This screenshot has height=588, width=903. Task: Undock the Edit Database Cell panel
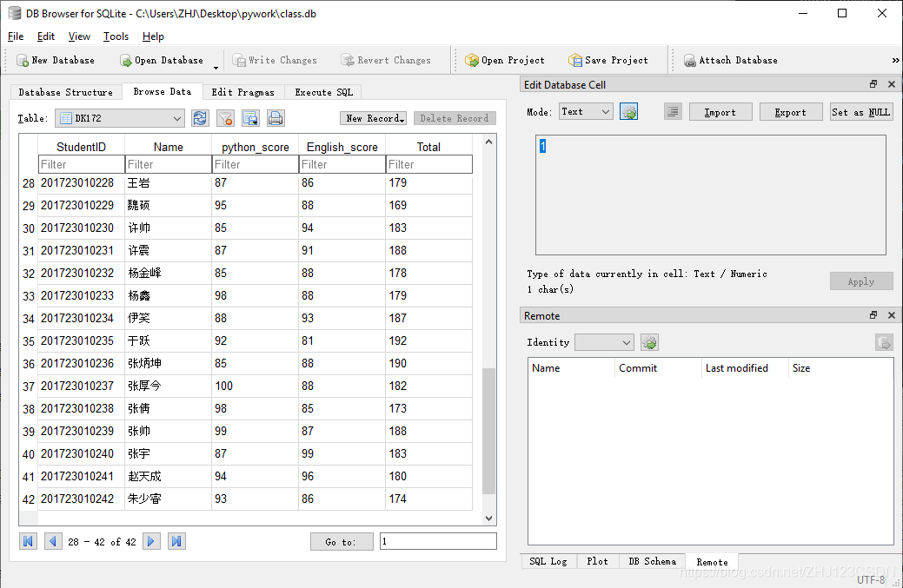(873, 84)
